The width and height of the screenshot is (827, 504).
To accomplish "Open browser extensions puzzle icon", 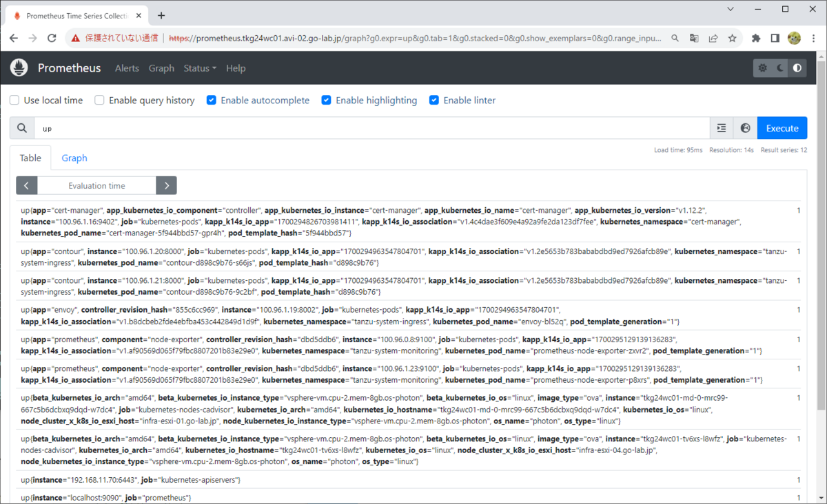I will (x=756, y=39).
